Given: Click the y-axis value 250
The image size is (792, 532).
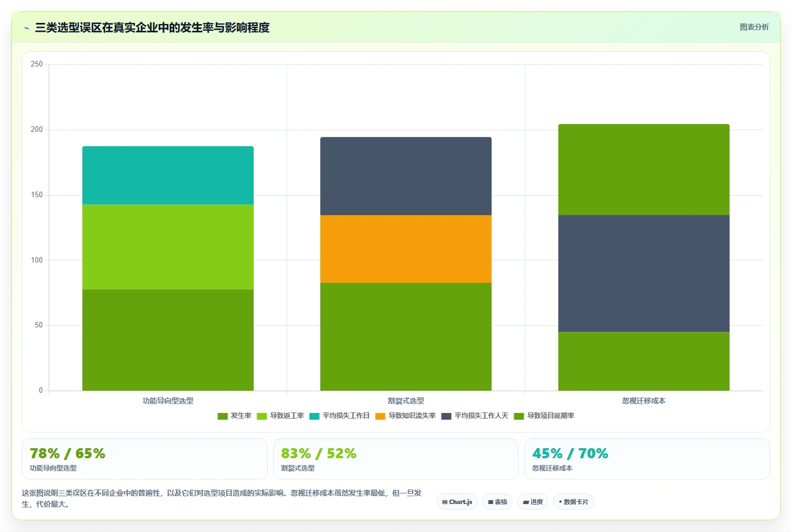Looking at the screenshot, I should pos(36,64).
